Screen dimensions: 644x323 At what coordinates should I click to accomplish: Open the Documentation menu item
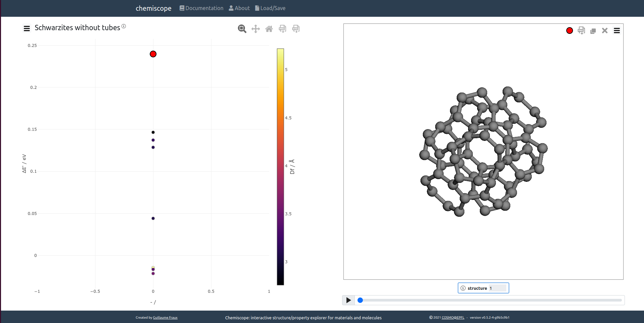point(201,8)
